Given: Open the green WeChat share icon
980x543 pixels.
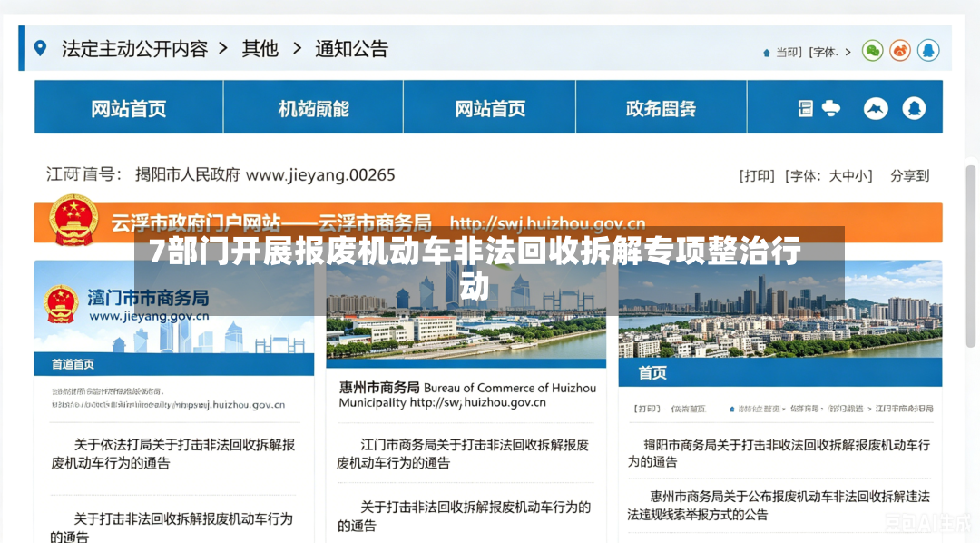Looking at the screenshot, I should coord(873,51).
